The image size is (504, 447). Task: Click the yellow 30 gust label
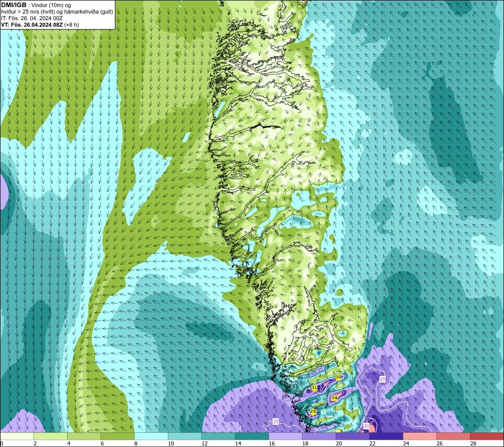pos(338,377)
